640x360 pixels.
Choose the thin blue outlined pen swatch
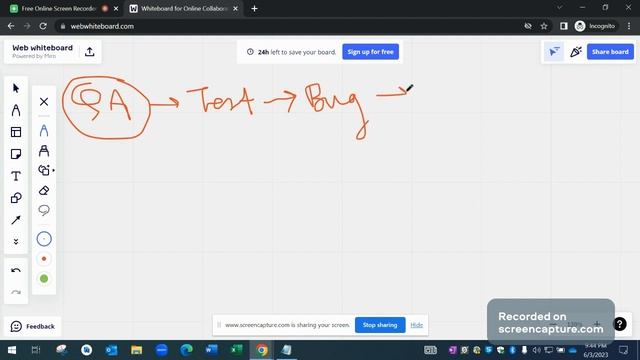44,239
